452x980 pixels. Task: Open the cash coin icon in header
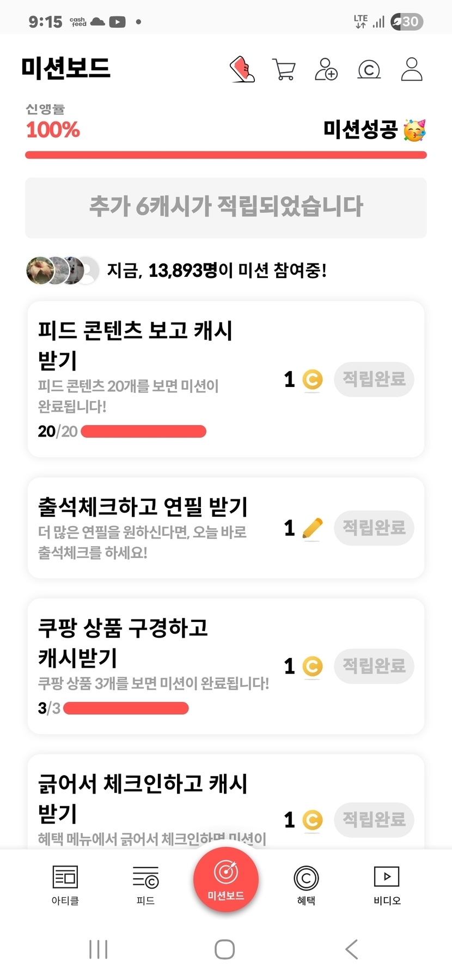click(x=369, y=70)
